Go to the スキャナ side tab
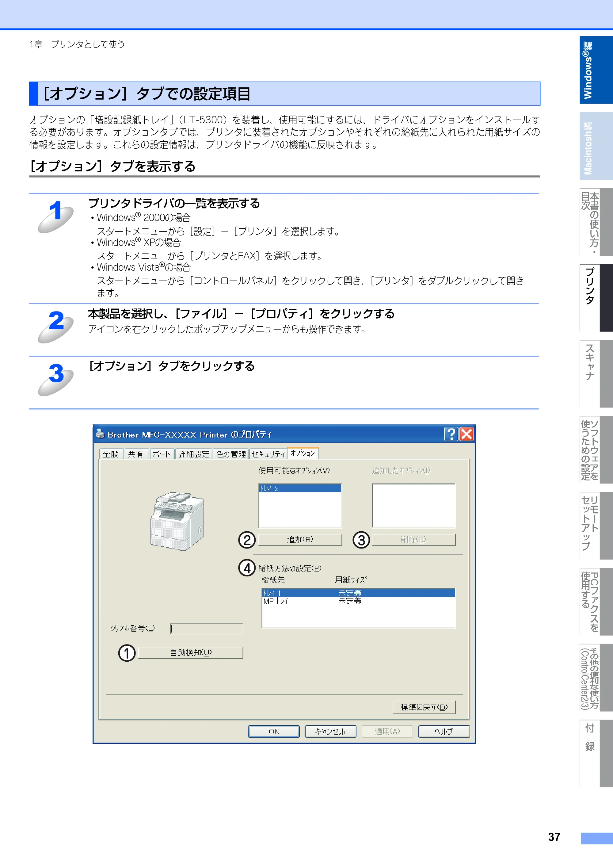613x868 pixels. point(596,374)
